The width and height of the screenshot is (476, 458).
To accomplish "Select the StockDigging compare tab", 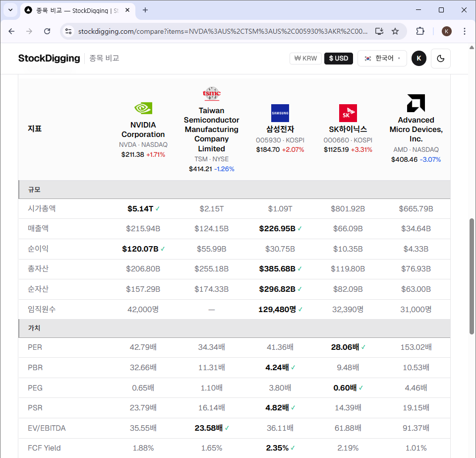I will [77, 10].
